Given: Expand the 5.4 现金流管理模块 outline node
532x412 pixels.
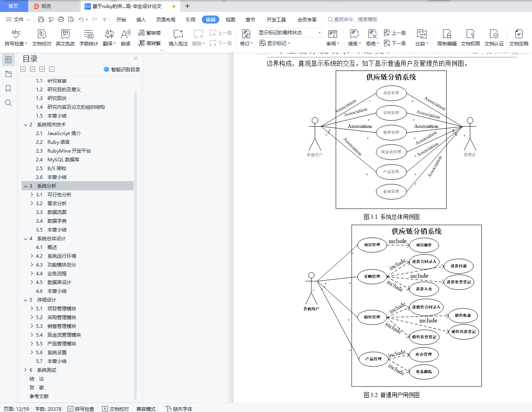Looking at the screenshot, I should click(32, 335).
